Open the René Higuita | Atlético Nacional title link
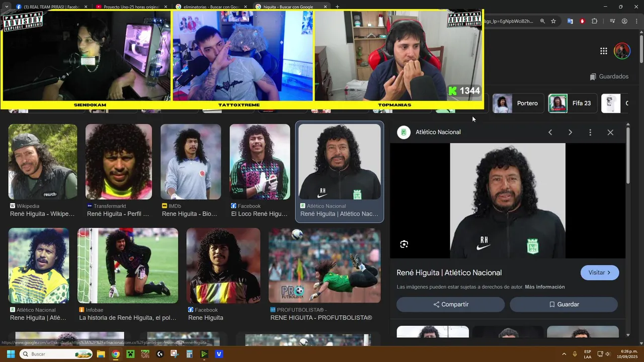The height and width of the screenshot is (362, 644). tap(449, 273)
